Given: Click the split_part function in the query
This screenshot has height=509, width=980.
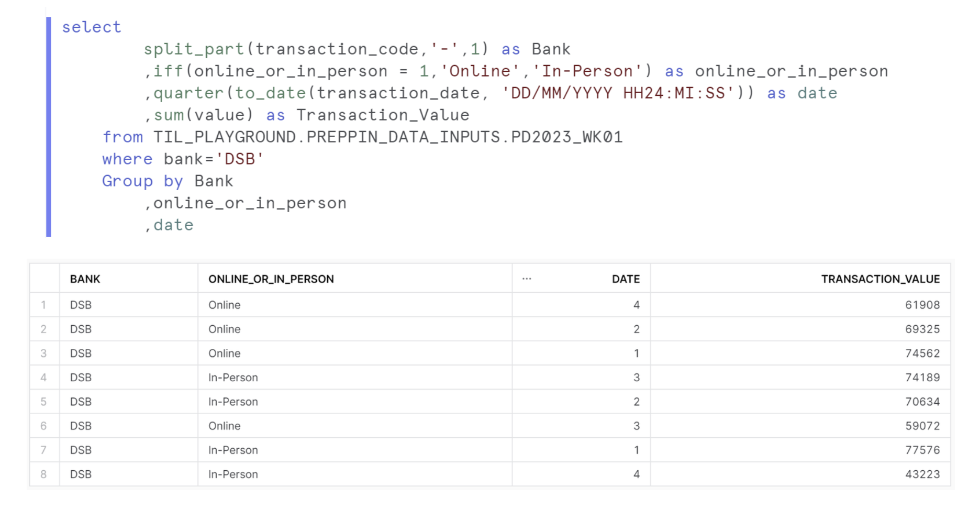Looking at the screenshot, I should pos(194,49).
